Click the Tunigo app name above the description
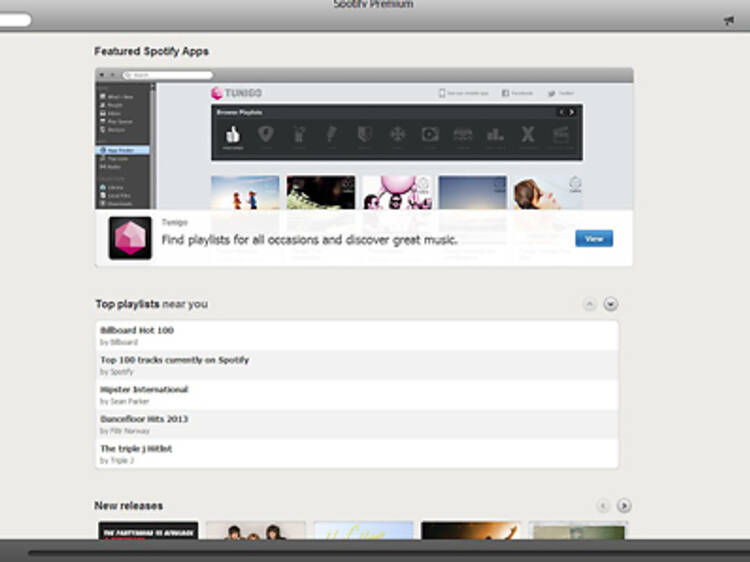Image resolution: width=750 pixels, height=562 pixels. [175, 222]
